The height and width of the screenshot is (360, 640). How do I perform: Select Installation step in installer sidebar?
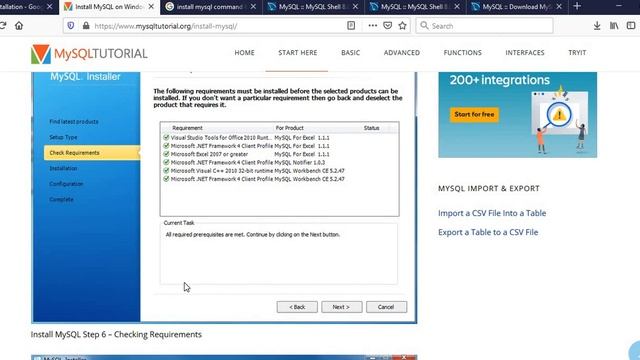coord(63,168)
